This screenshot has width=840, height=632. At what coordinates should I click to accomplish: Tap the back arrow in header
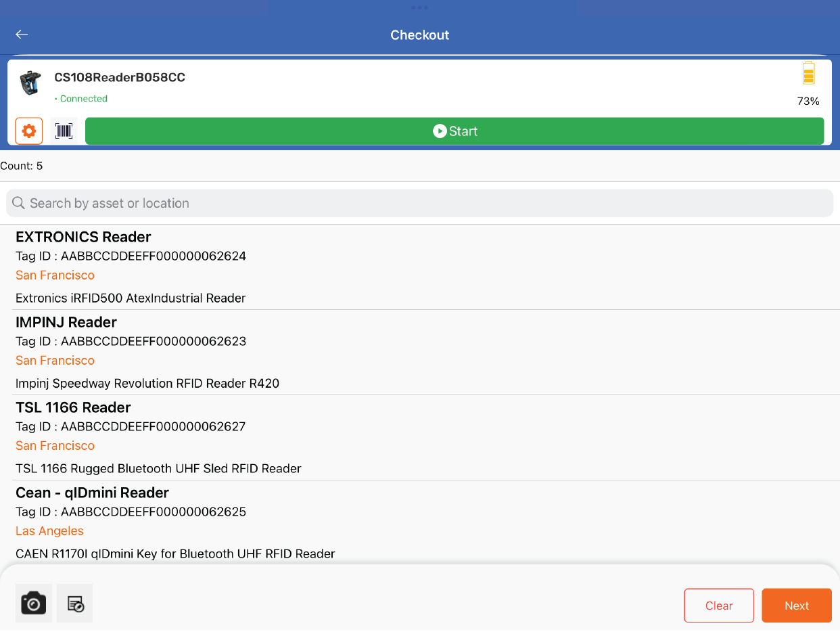coord(22,35)
